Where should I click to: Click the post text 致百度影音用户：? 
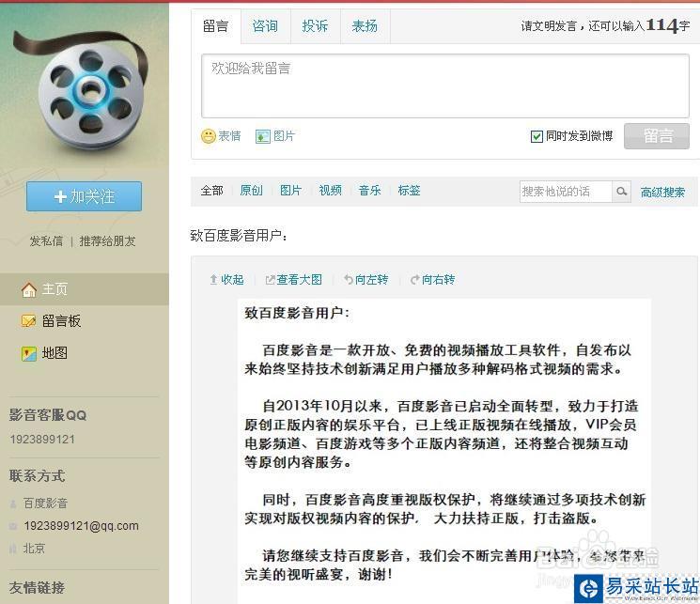coord(239,235)
